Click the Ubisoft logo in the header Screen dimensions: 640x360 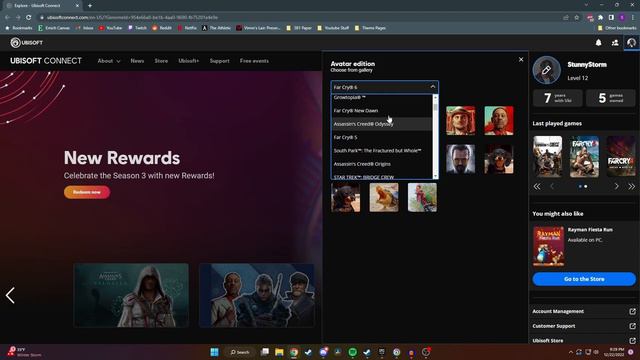(27, 42)
